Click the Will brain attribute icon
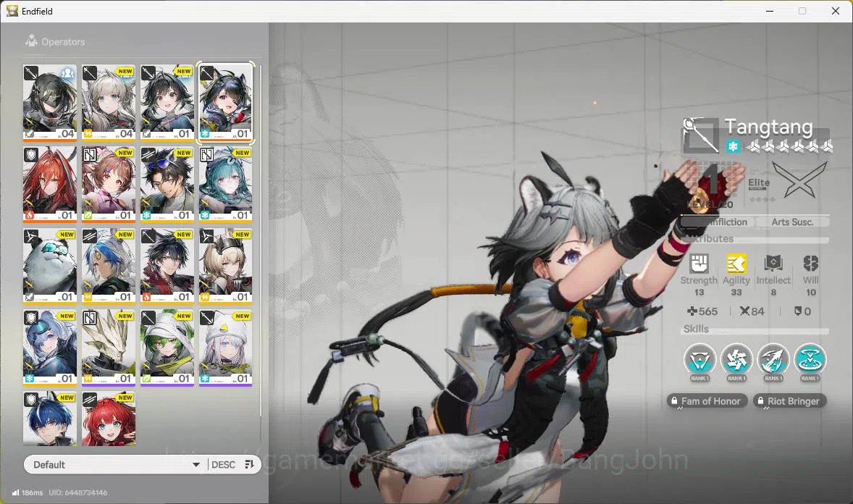853x504 pixels. click(x=810, y=264)
